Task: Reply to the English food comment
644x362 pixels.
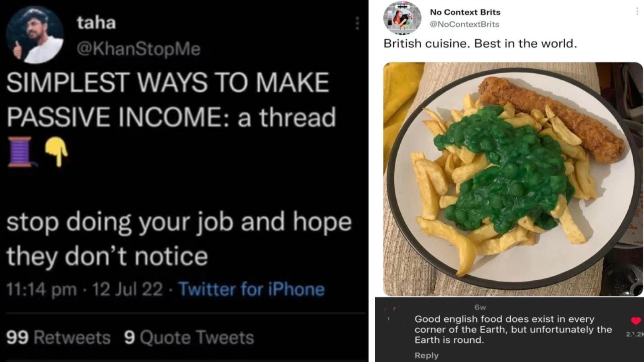Action: coord(426,355)
